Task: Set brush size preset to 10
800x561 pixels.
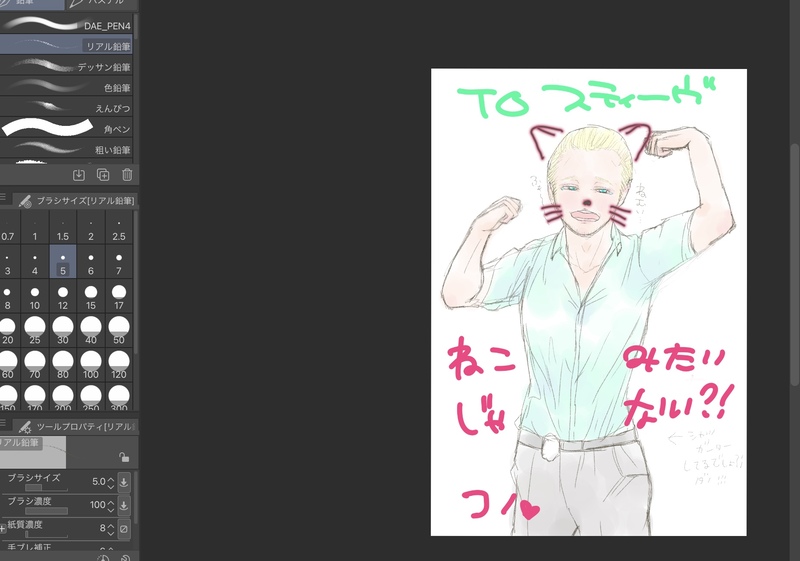Action: [x=35, y=296]
